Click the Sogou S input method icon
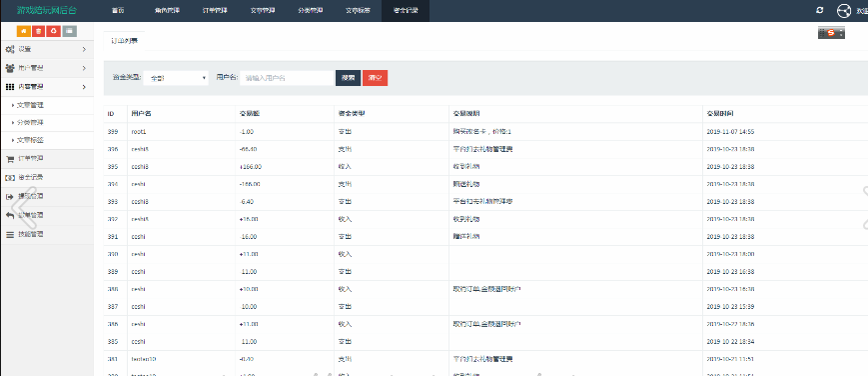 pyautogui.click(x=831, y=33)
